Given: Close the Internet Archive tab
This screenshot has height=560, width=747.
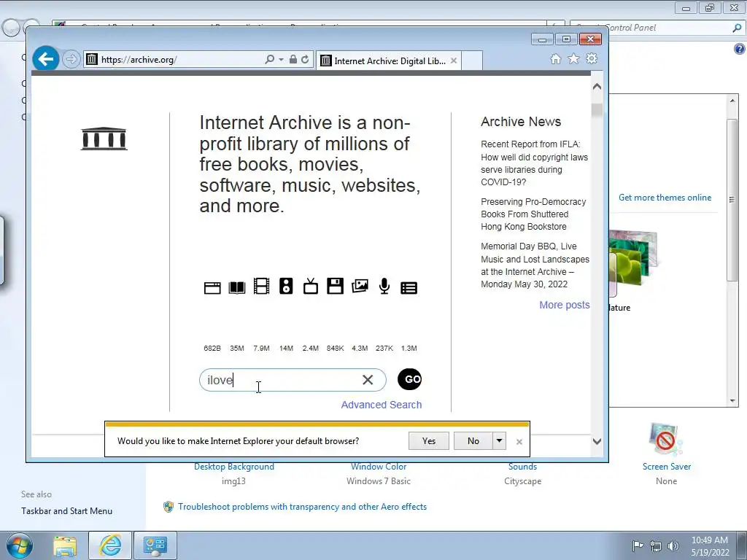Looking at the screenshot, I should 454,61.
